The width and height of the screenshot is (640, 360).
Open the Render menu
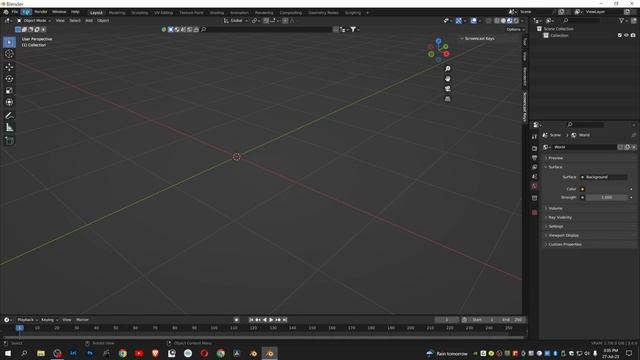pos(41,12)
